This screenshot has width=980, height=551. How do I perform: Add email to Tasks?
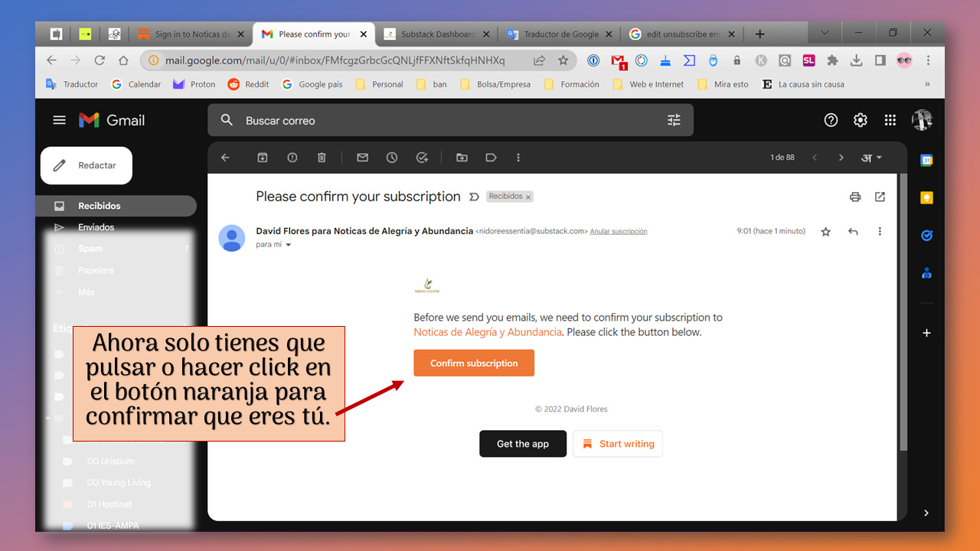point(422,158)
